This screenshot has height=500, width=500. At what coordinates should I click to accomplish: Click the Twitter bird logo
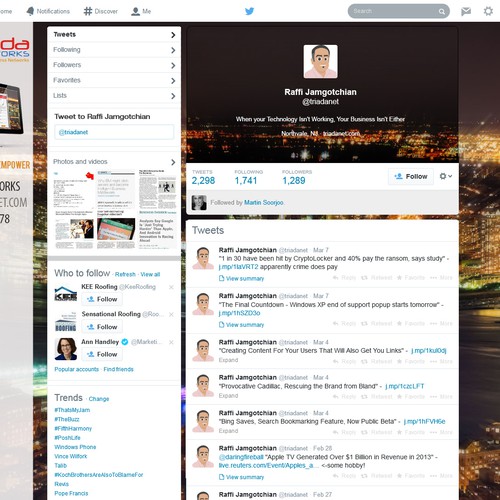pos(249,11)
